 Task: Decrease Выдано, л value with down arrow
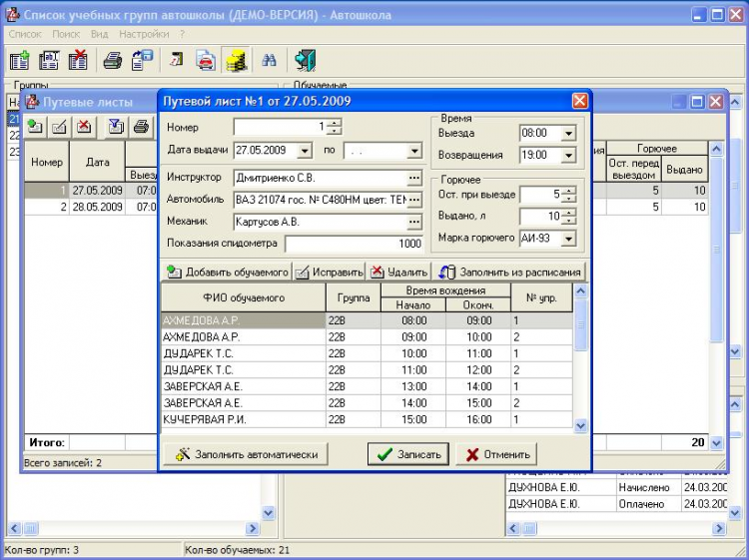click(x=569, y=221)
